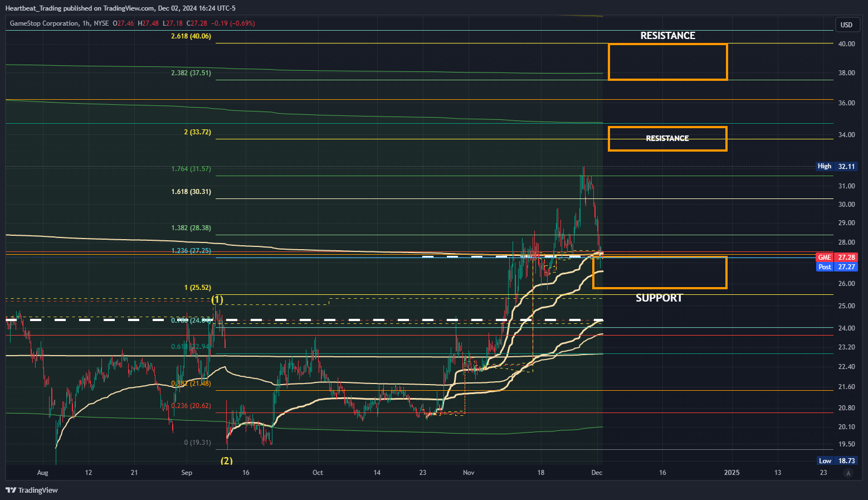Click the yellow (2) wave label
This screenshot has height=500, width=868.
[227, 460]
